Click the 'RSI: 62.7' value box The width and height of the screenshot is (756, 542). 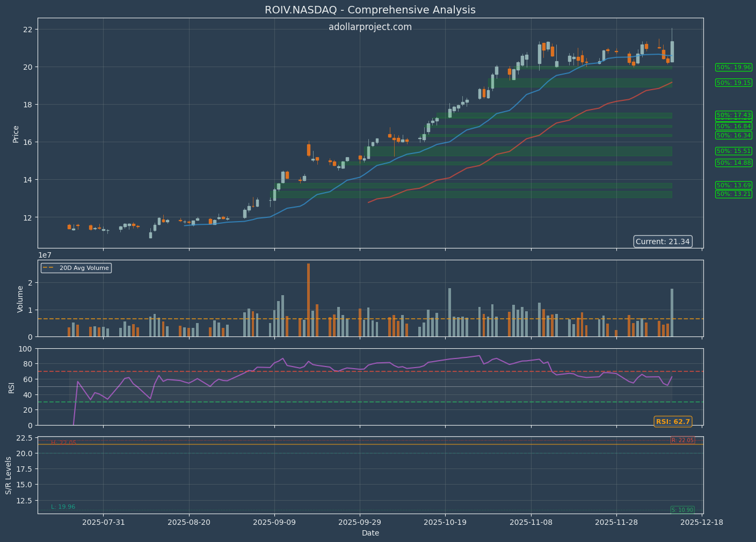click(673, 421)
